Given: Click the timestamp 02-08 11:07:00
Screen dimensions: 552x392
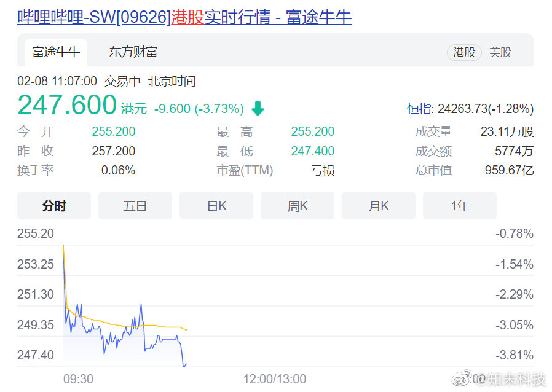Looking at the screenshot, I should click(x=57, y=81).
